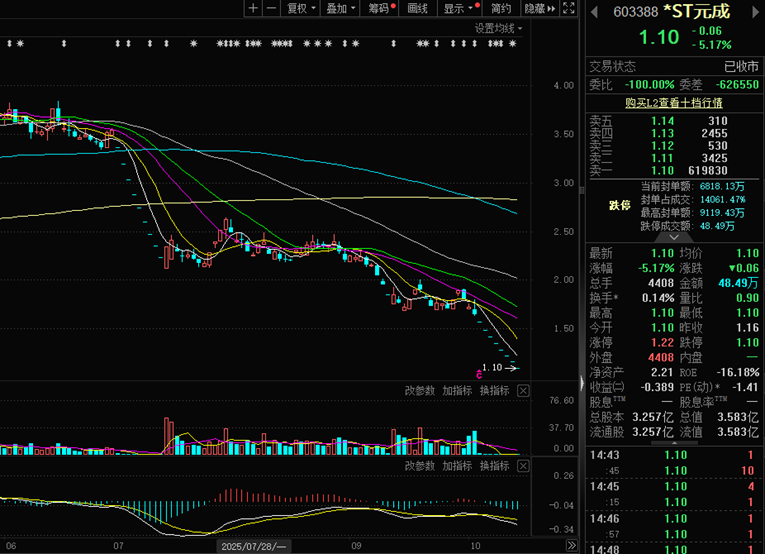This screenshot has width=765, height=554.
Task: Click 换指标 on the volume panel
Action: point(494,391)
